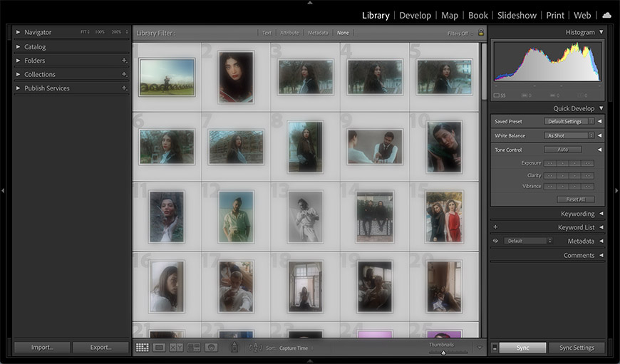Switch to the Map module
The width and height of the screenshot is (620, 364).
click(x=450, y=16)
